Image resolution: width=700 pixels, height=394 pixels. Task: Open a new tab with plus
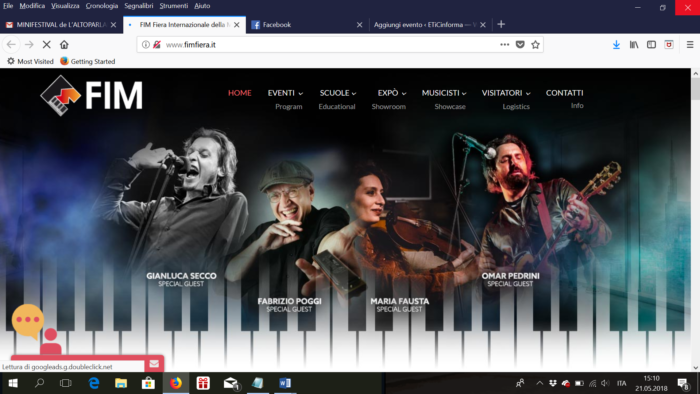coord(501,24)
